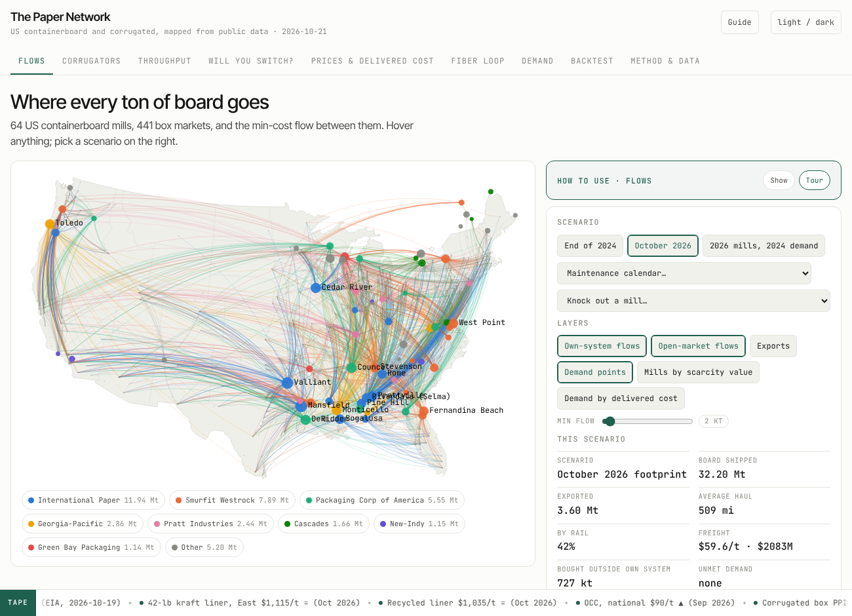Click the Green Bay Packaging legend chip
Image resolution: width=852 pixels, height=616 pixels.
pos(92,548)
